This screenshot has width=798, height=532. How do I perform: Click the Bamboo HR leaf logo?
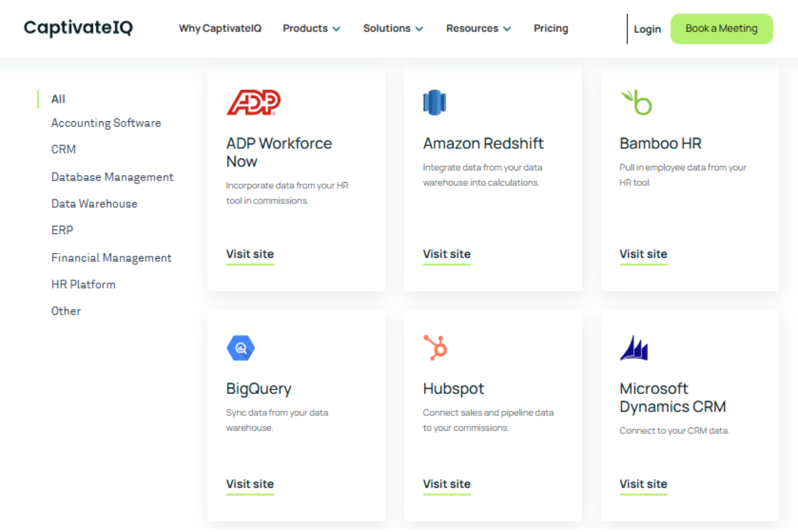tap(636, 102)
